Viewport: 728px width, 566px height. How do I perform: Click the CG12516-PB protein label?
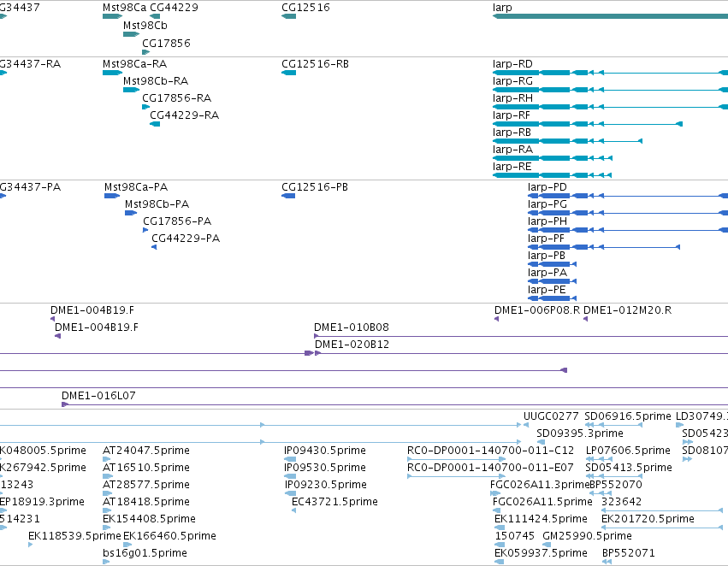[x=315, y=187]
